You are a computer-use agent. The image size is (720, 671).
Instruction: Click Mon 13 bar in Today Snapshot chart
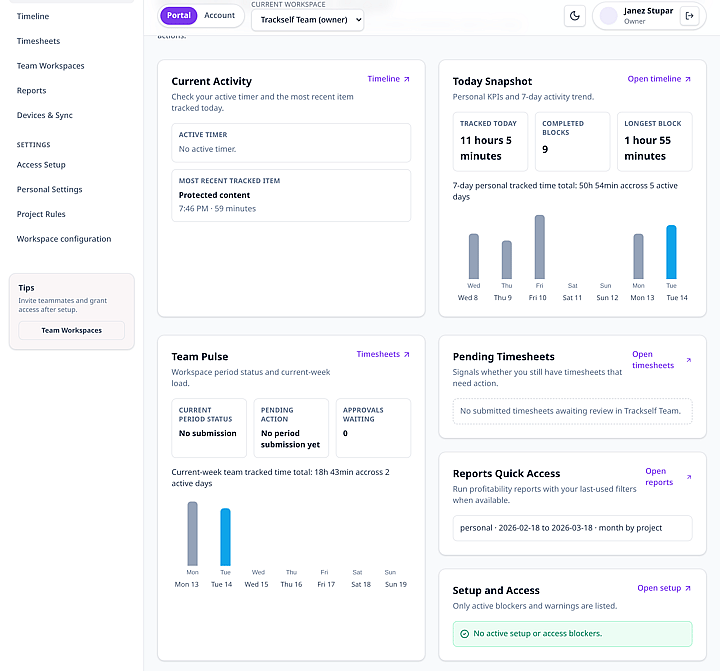[x=638, y=256]
